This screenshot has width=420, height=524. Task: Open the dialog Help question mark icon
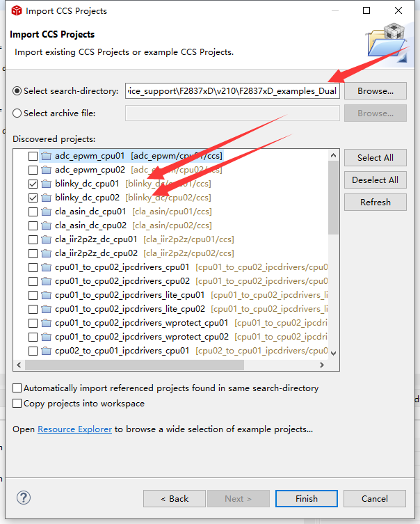pyautogui.click(x=24, y=498)
